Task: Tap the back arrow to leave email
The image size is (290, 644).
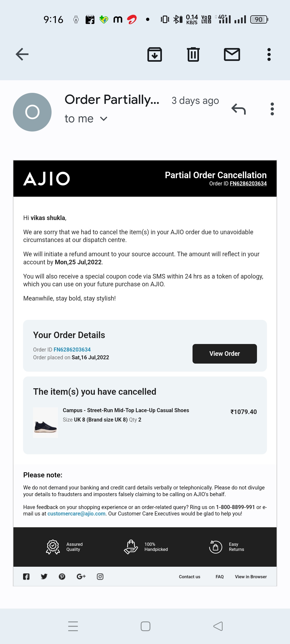Action: click(22, 54)
